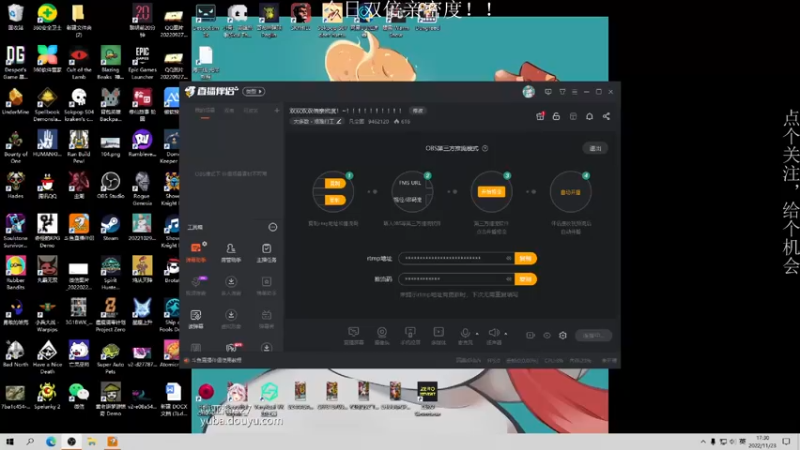Add a capture screen source

pyautogui.click(x=354, y=335)
